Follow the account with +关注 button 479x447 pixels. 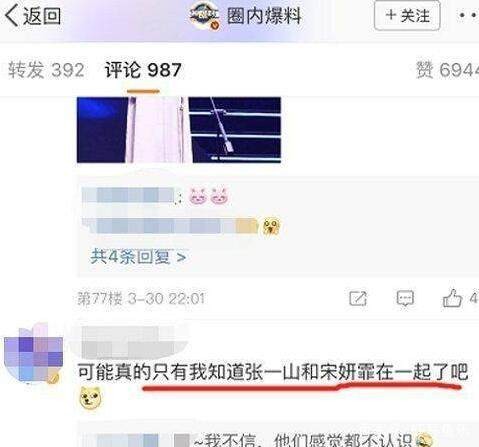[x=407, y=16]
